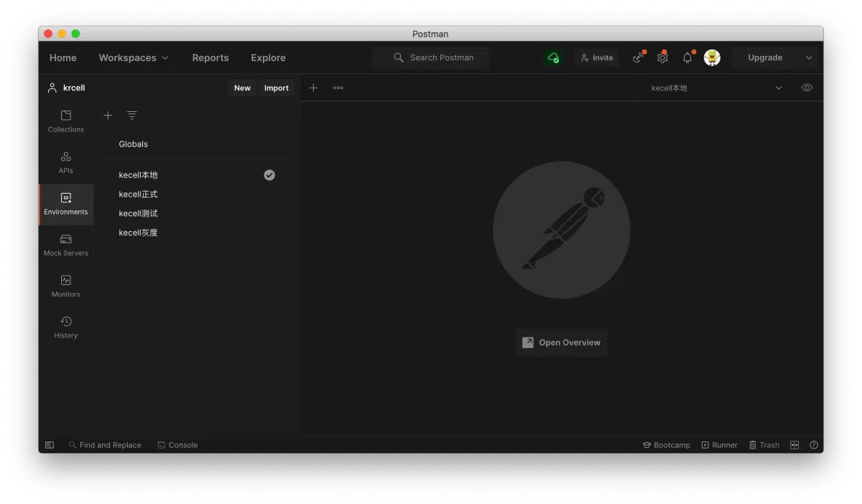862x504 pixels.
Task: Open the notifications bell
Action: point(687,58)
